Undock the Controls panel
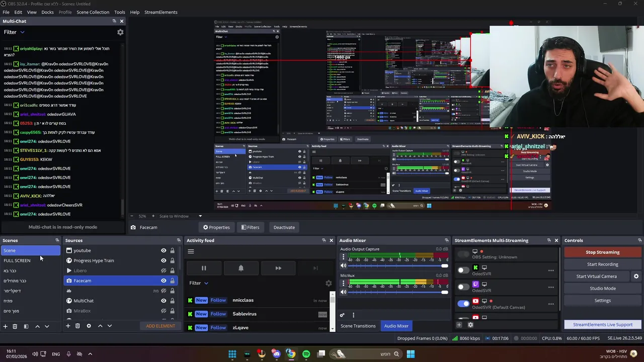The height and width of the screenshot is (362, 644). tap(639, 240)
